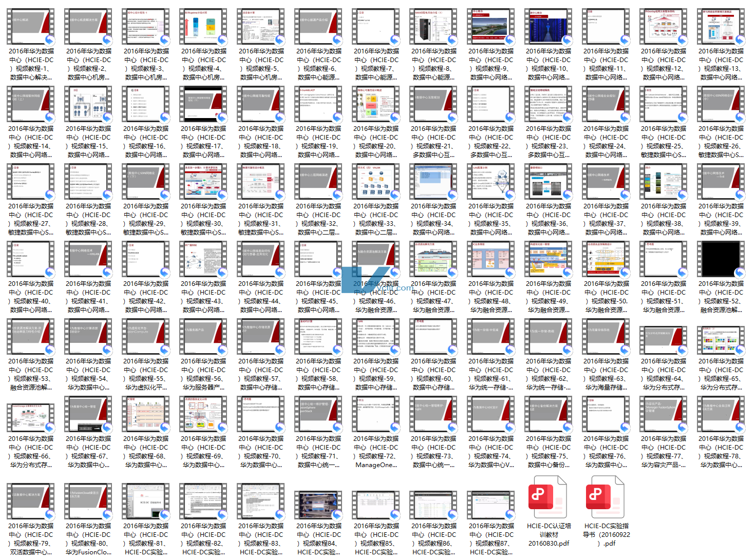
Task: Select the 视频教程-33 video file icon
Action: point(376,182)
